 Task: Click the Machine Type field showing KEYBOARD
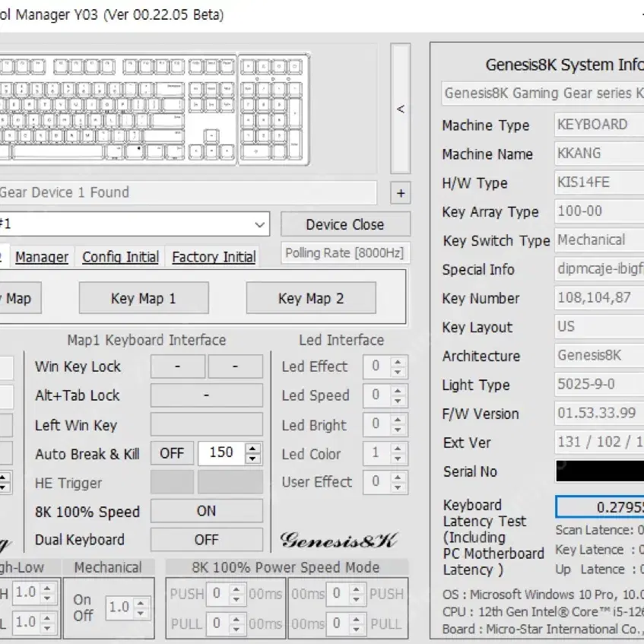point(599,125)
